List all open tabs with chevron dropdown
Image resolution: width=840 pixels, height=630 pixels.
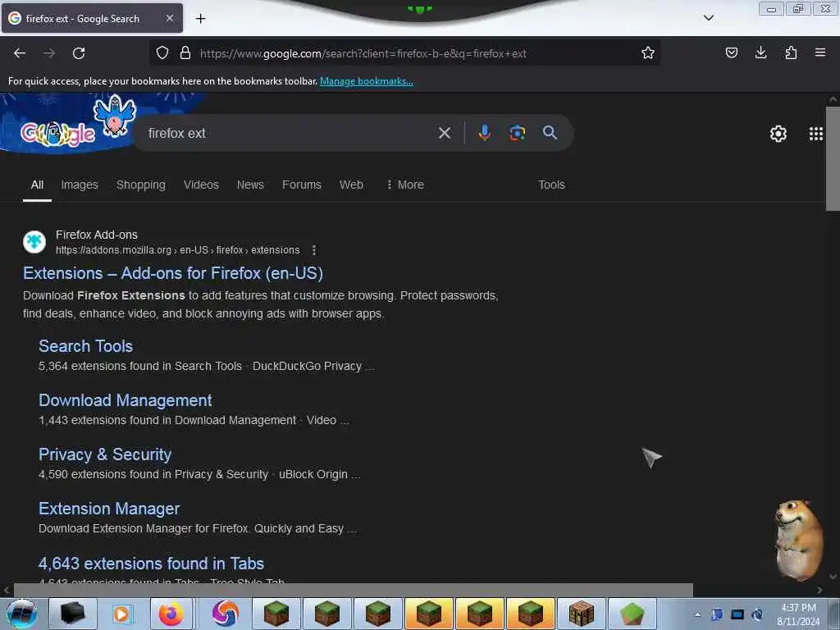click(708, 18)
